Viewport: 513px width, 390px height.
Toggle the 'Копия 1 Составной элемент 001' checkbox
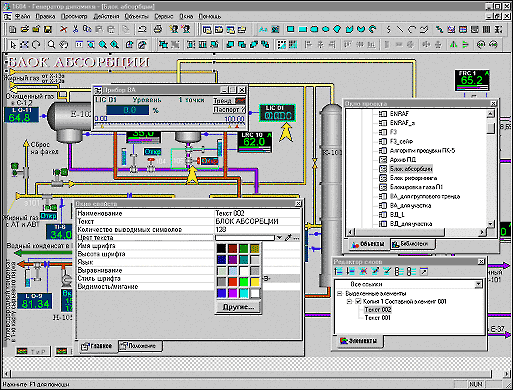(358, 301)
